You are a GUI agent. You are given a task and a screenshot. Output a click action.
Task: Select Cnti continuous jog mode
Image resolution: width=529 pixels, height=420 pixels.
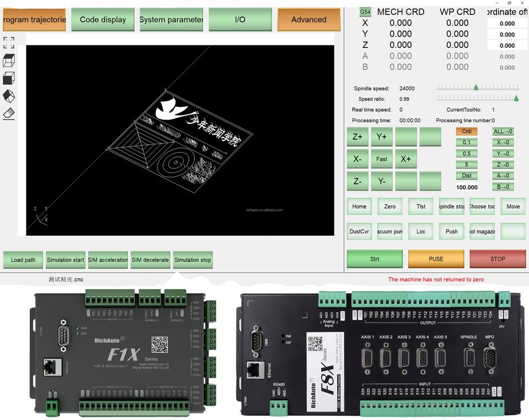[467, 131]
